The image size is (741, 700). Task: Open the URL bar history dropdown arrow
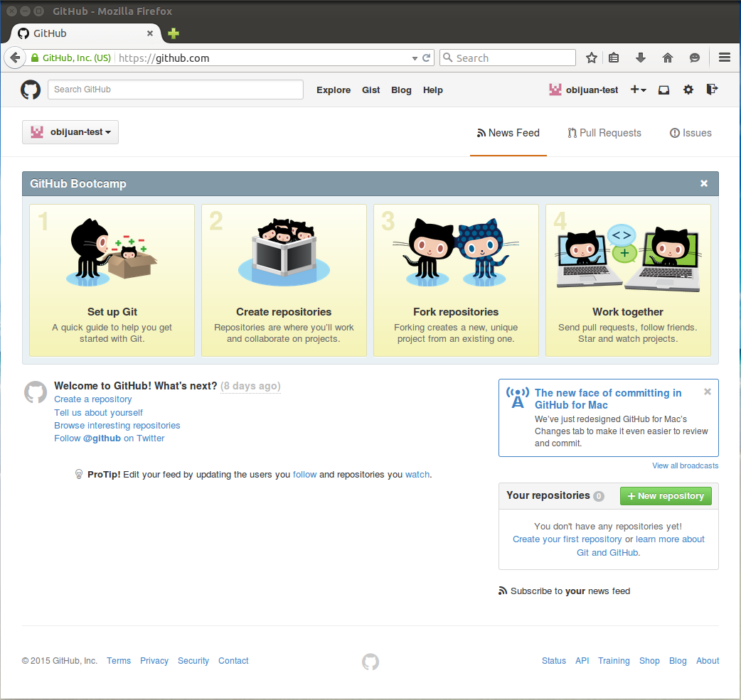[x=415, y=58]
